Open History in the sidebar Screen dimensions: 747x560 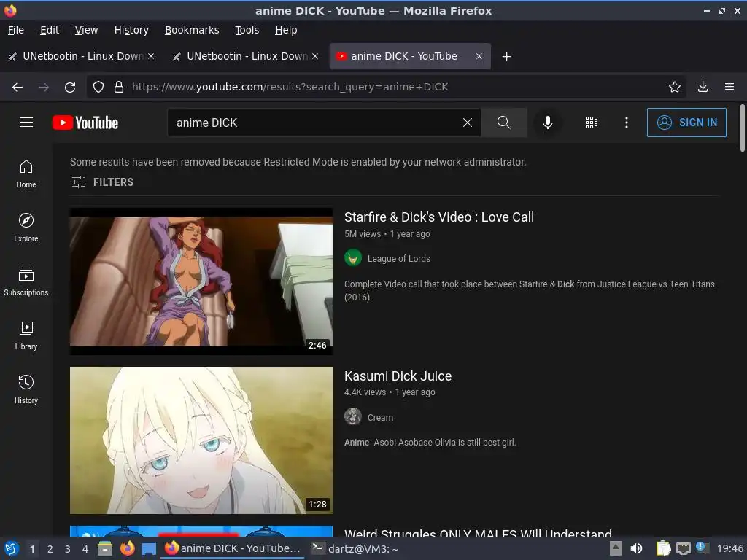[26, 389]
